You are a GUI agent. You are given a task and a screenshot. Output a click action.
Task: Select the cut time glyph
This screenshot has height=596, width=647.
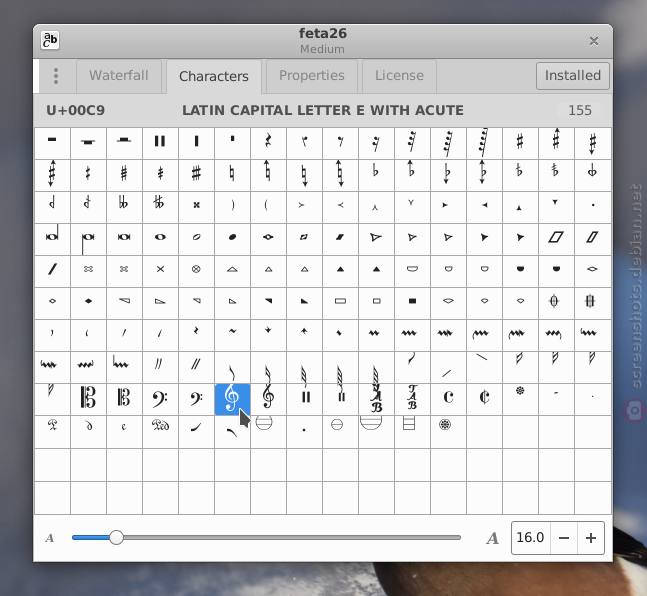pyautogui.click(x=484, y=399)
